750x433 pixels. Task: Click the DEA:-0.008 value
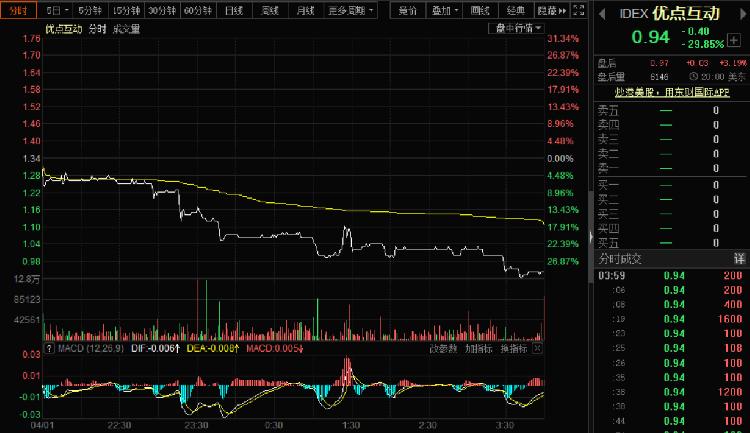coord(213,348)
